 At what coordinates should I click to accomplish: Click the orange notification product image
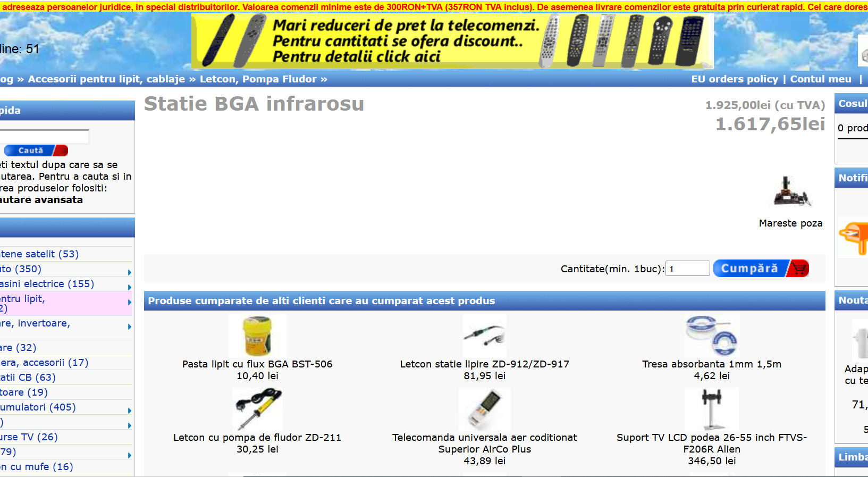click(x=853, y=237)
